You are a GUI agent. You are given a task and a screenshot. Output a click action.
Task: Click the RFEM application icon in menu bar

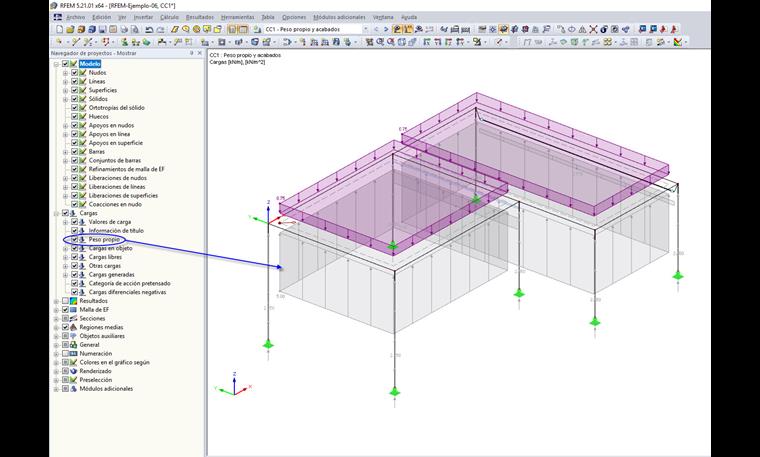pyautogui.click(x=58, y=17)
